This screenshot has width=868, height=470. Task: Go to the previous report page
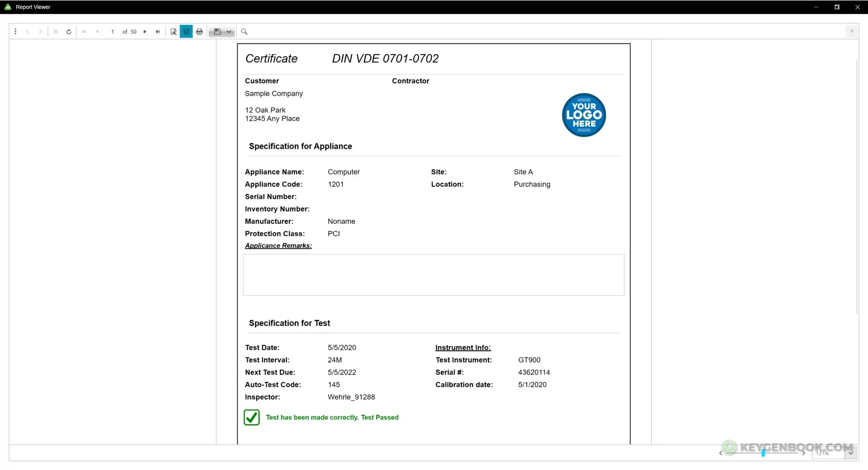click(x=97, y=32)
